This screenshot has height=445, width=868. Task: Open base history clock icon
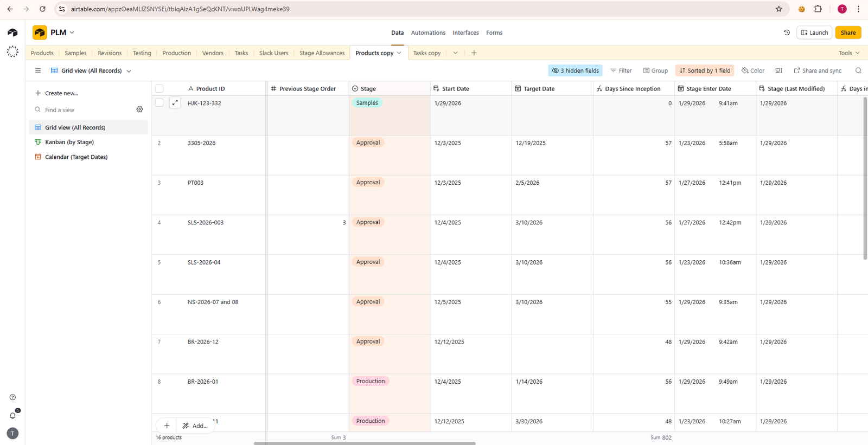pos(787,33)
